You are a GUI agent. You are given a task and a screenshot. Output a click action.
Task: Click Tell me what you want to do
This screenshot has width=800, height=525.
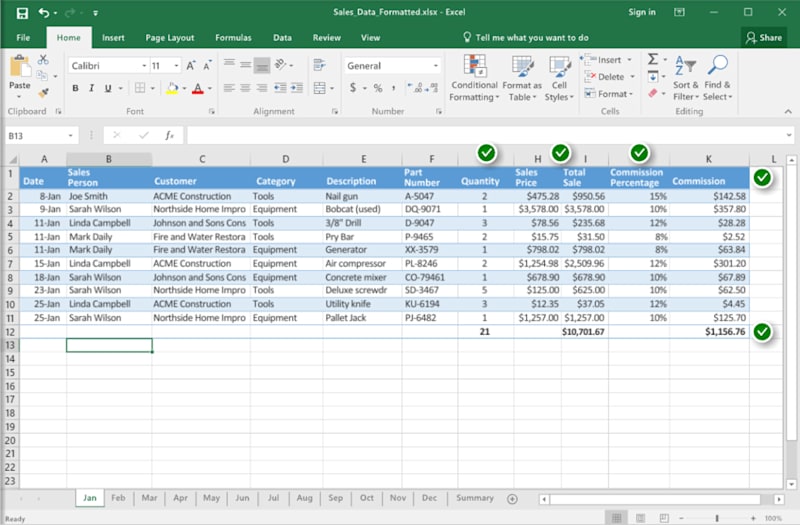pos(526,38)
